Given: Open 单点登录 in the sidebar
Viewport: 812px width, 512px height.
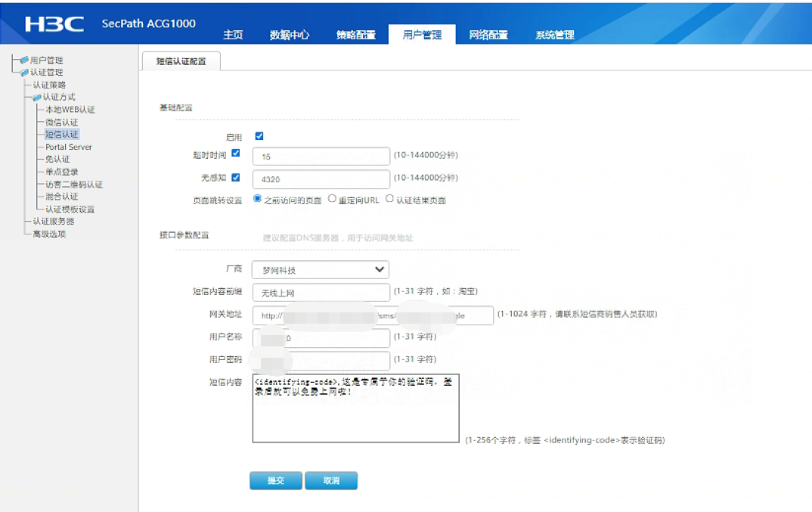Looking at the screenshot, I should (x=62, y=172).
